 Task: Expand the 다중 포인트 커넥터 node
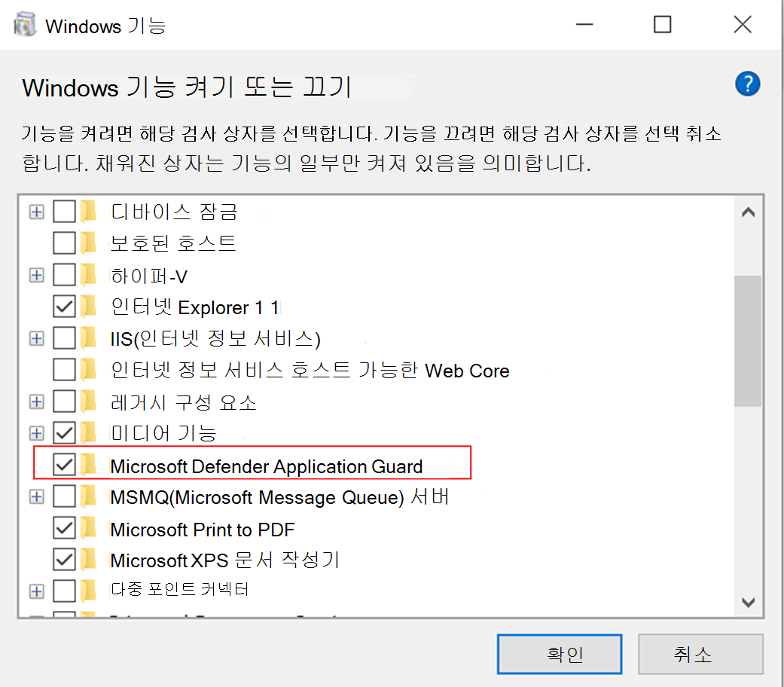pyautogui.click(x=36, y=592)
